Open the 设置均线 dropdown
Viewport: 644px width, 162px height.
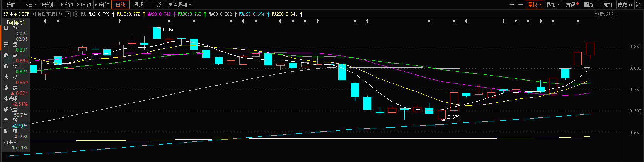[x=606, y=14]
